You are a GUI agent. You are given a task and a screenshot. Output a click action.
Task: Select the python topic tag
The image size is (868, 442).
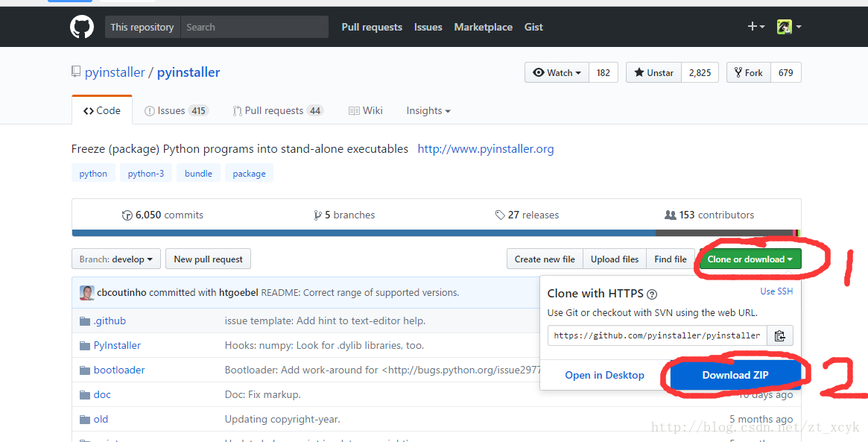[93, 174]
